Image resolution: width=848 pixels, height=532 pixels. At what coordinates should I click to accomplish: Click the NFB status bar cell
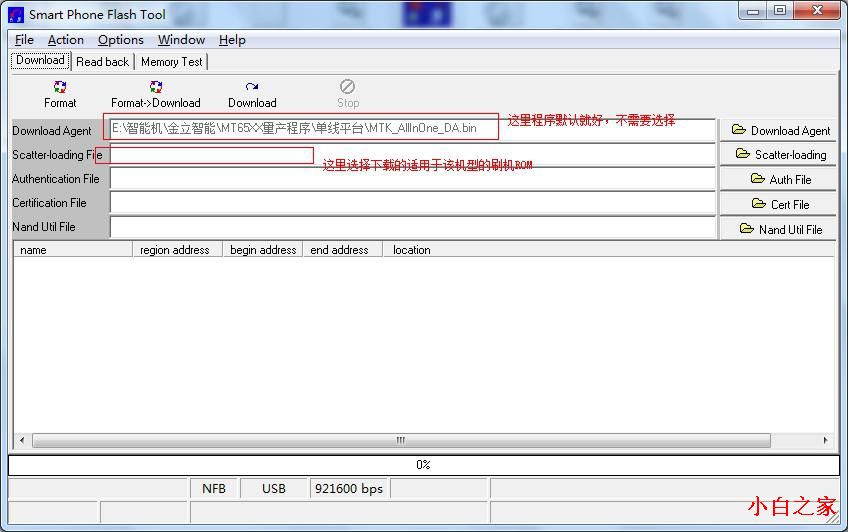click(214, 489)
